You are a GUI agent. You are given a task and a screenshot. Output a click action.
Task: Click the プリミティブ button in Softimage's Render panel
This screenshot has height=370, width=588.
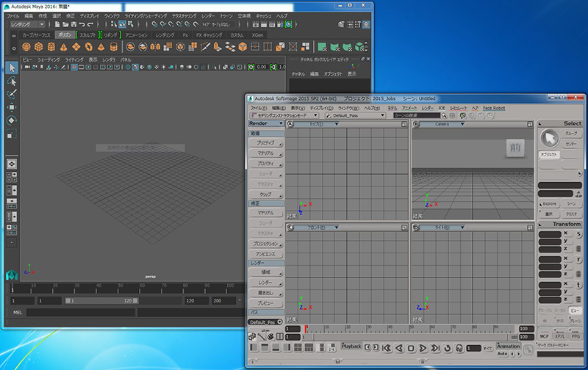(x=265, y=143)
